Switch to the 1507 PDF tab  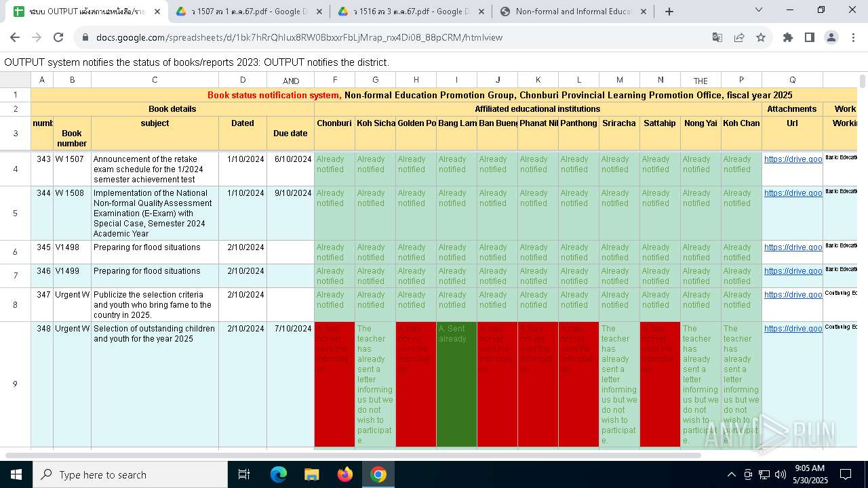249,12
